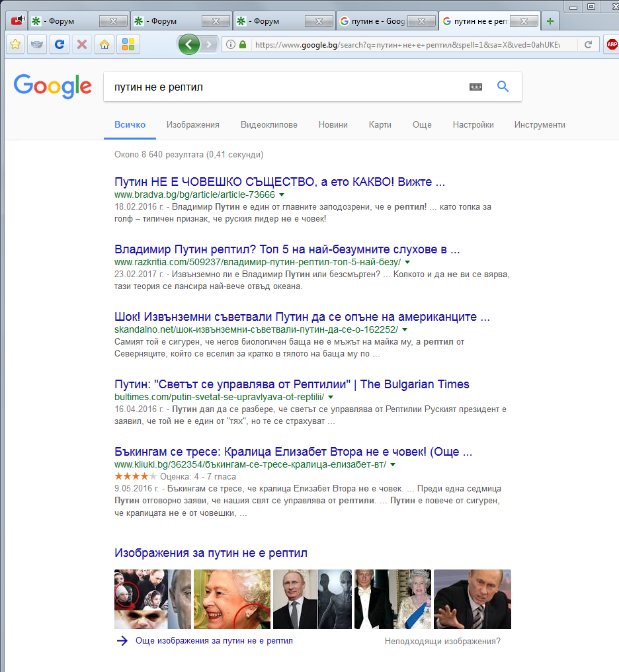The image size is (619, 672).
Task: Open 'Шок! Извънземни съветвали Путин' result
Action: click(302, 317)
